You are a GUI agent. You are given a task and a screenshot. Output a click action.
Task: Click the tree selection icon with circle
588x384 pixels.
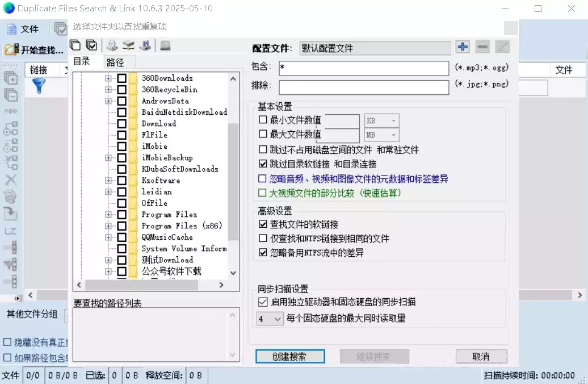point(11,128)
